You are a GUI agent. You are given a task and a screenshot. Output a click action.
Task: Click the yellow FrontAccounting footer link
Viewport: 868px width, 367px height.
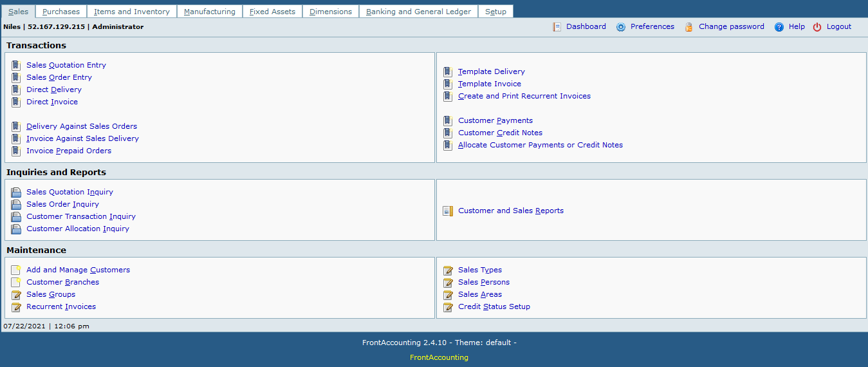pyautogui.click(x=439, y=357)
